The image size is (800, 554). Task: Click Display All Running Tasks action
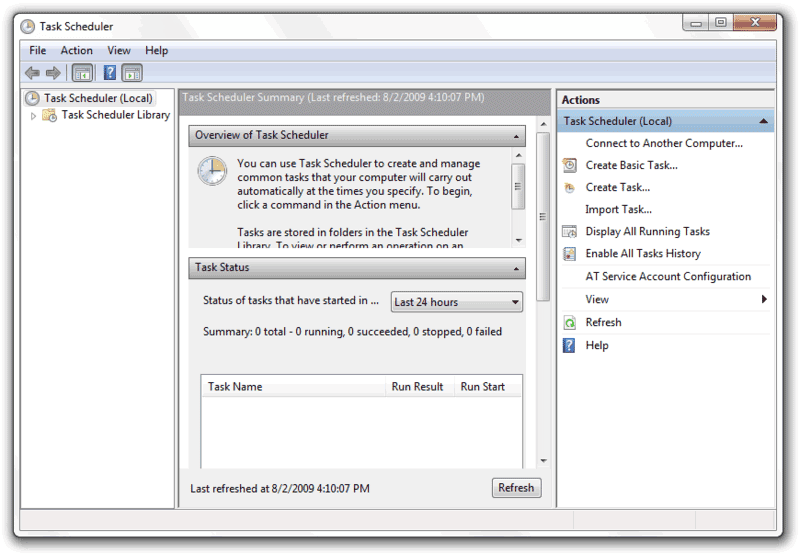tap(647, 232)
